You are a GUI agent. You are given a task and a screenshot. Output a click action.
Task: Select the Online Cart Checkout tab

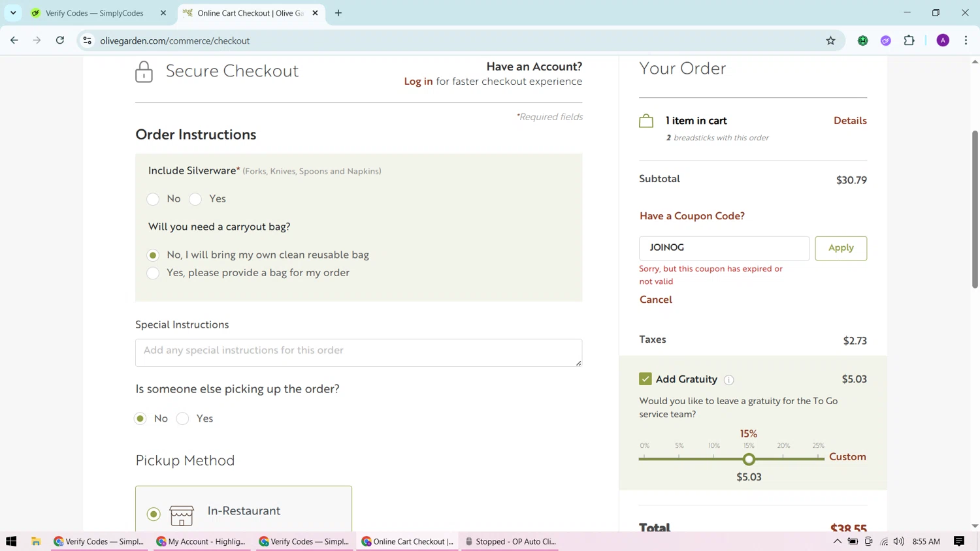[251, 13]
